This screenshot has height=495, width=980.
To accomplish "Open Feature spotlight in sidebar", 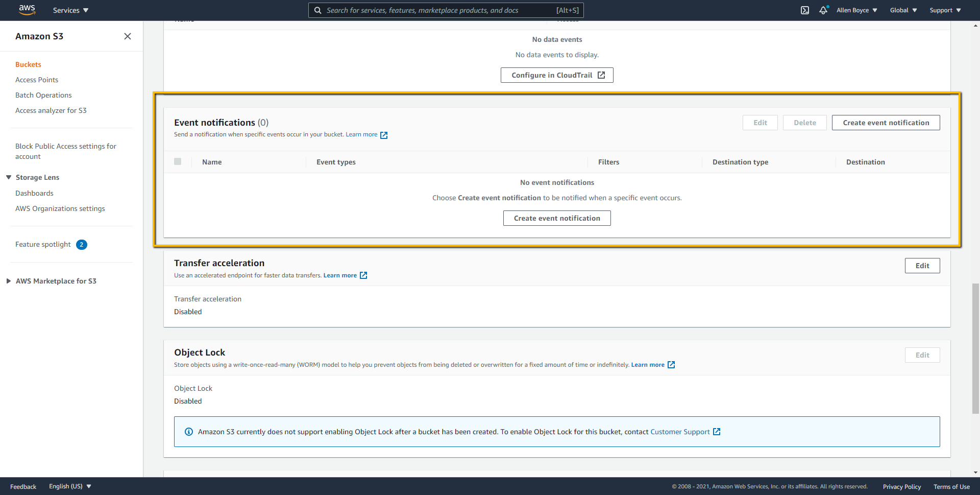I will 43,244.
